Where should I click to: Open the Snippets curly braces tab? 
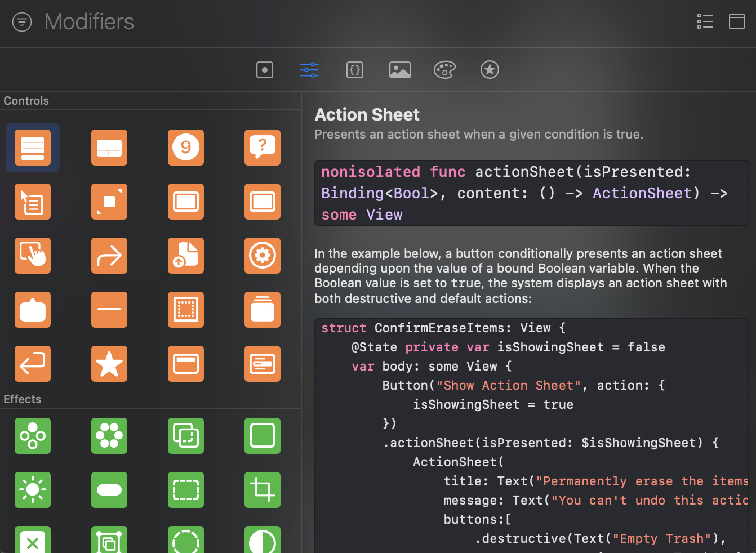point(355,70)
